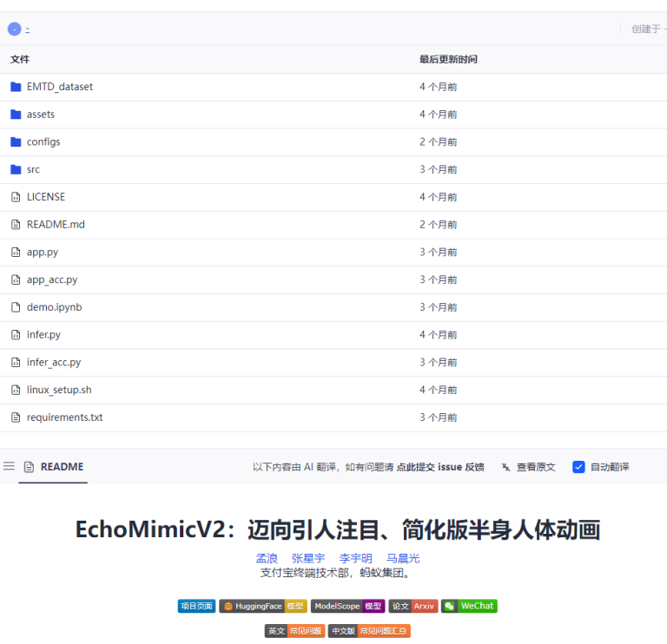This screenshot has height=644, width=667.
Task: Click the 中文版 常见问题汇总 badge
Action: coord(369,631)
